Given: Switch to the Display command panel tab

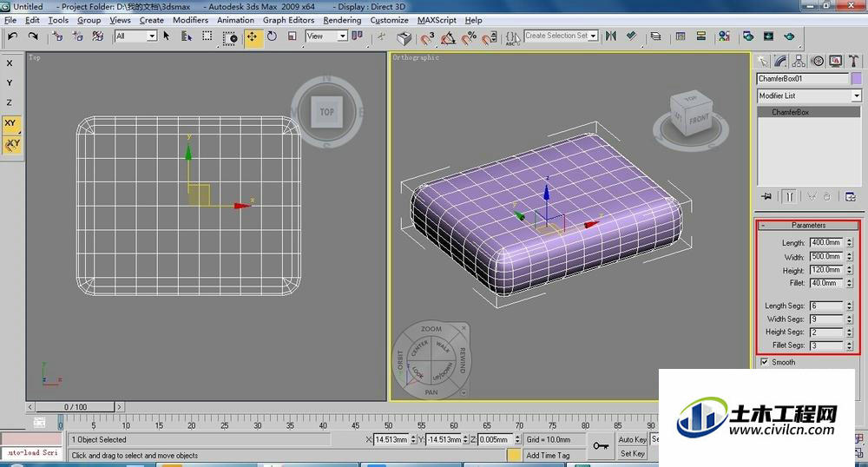Looking at the screenshot, I should (835, 61).
